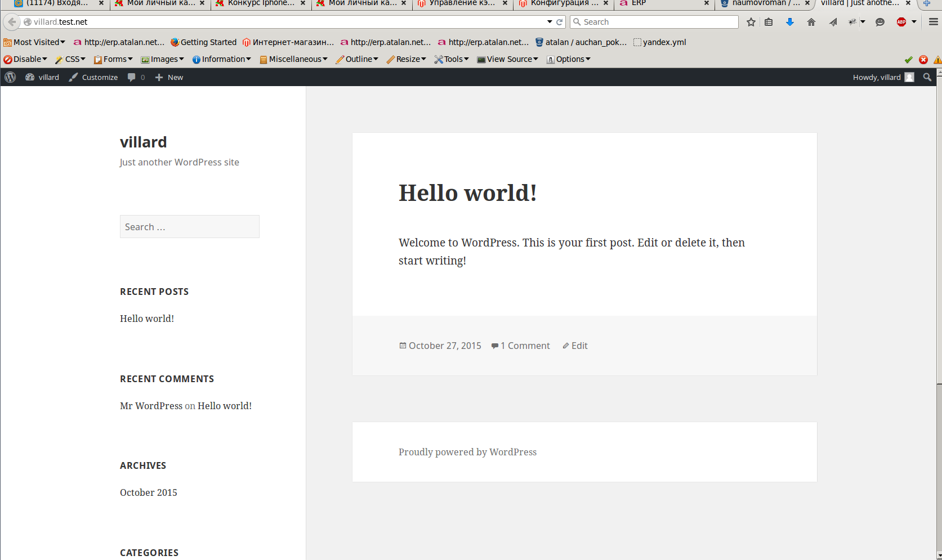Expand the Outline developer menu
942x560 pixels.
click(x=357, y=59)
